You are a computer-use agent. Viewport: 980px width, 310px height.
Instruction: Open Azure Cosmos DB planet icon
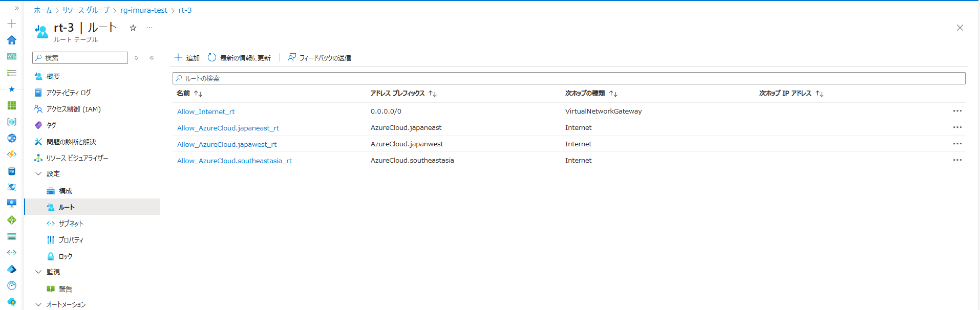pyautogui.click(x=12, y=187)
